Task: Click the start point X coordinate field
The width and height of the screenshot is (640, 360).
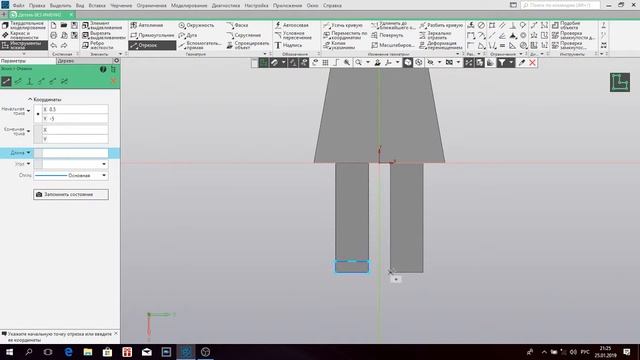Action: pos(75,109)
